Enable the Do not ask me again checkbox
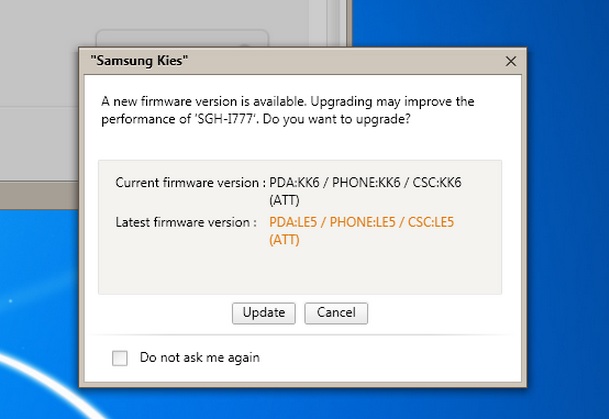Image resolution: width=609 pixels, height=419 pixels. [x=120, y=358]
